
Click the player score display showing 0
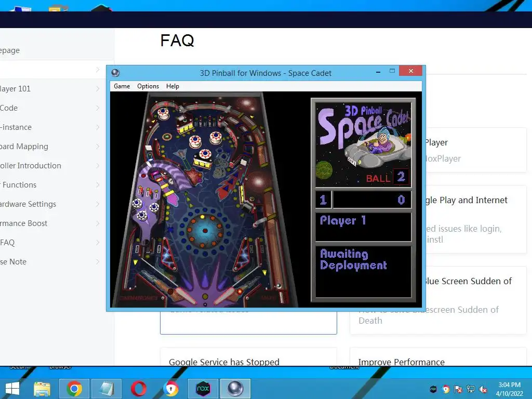click(x=372, y=200)
